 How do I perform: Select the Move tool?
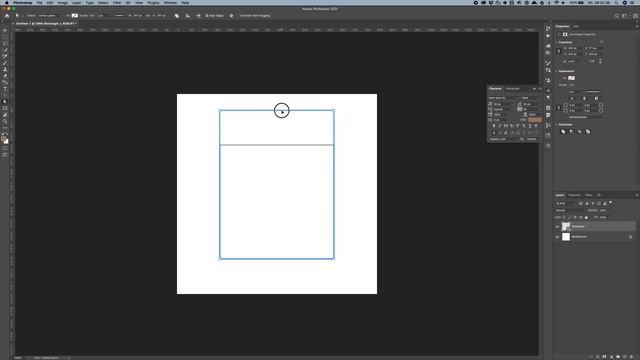pyautogui.click(x=5, y=30)
